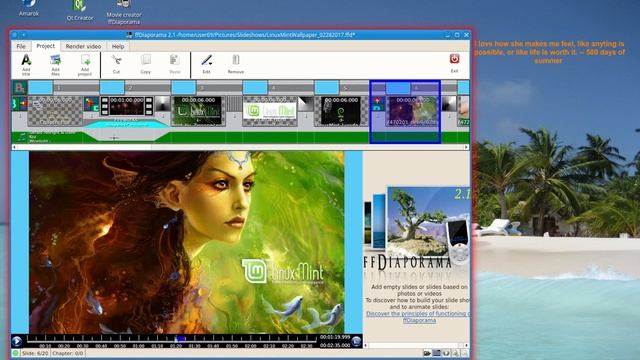Switch to the Render video tab
The height and width of the screenshot is (360, 640).
tap(83, 46)
